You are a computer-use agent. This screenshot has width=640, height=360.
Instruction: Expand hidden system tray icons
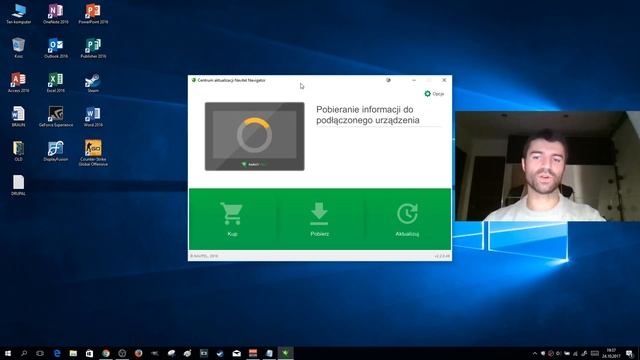coord(535,353)
